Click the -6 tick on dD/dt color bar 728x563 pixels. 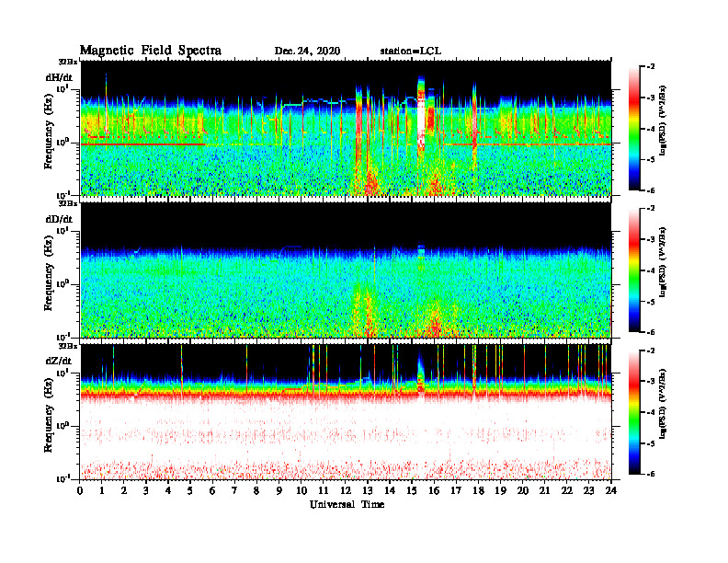pyautogui.click(x=651, y=332)
